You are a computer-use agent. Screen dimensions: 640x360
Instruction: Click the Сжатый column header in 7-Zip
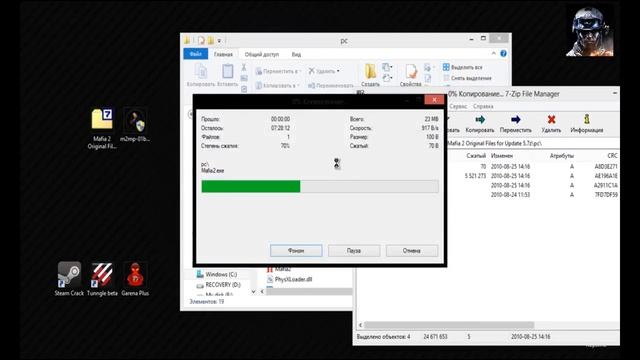coord(476,156)
